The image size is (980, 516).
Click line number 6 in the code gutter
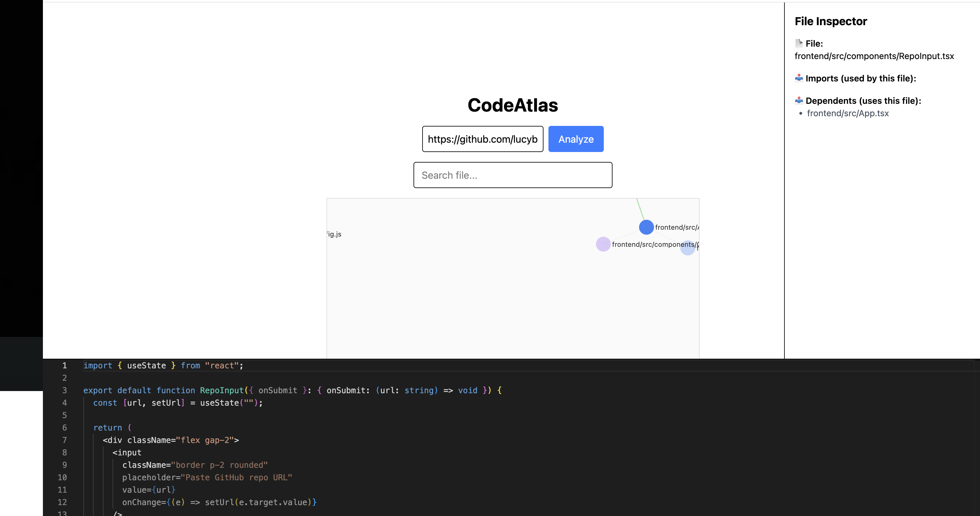coord(64,427)
